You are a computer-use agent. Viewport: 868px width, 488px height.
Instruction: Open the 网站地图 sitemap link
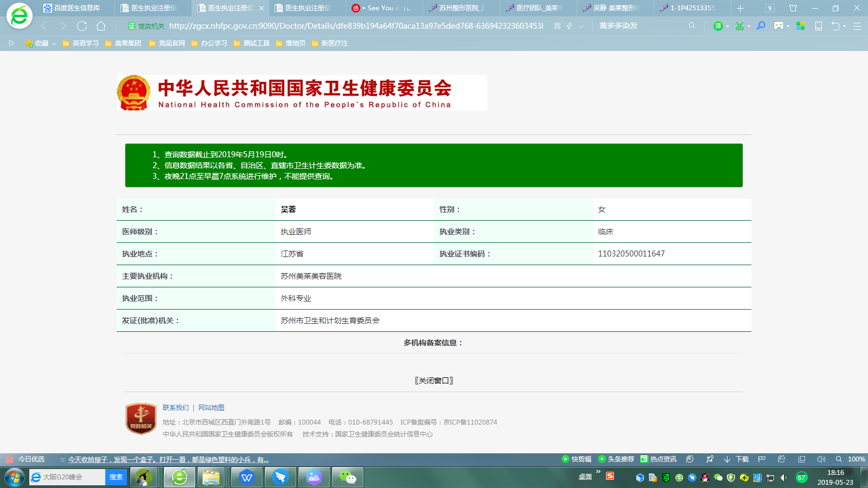click(x=211, y=408)
